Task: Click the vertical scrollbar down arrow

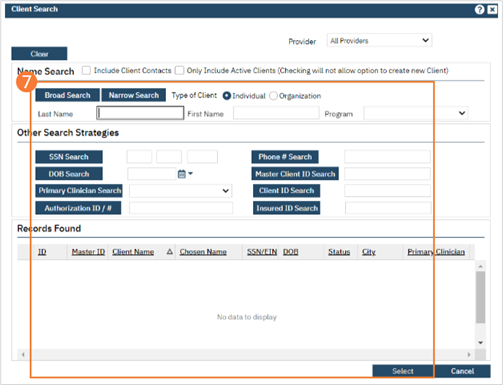Action: pos(480,343)
